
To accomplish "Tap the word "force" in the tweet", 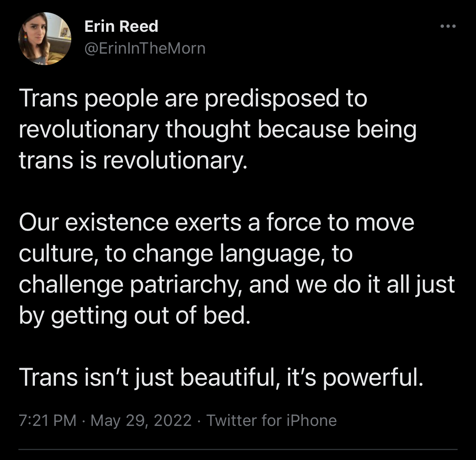I will point(293,222).
